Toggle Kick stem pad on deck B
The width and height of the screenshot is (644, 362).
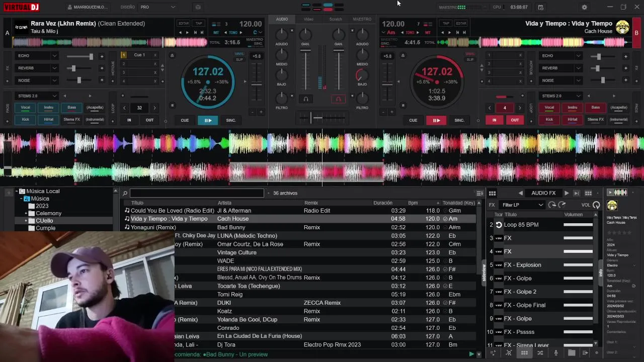pyautogui.click(x=549, y=120)
